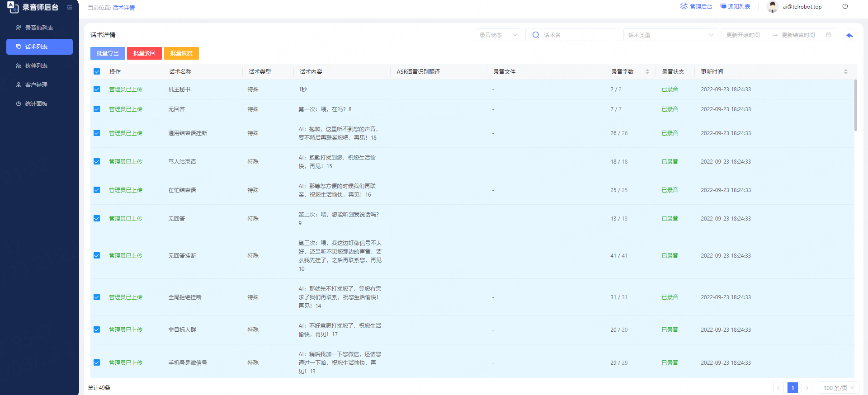This screenshot has width=868, height=395.
Task: Click the 批量导出 button
Action: click(108, 53)
